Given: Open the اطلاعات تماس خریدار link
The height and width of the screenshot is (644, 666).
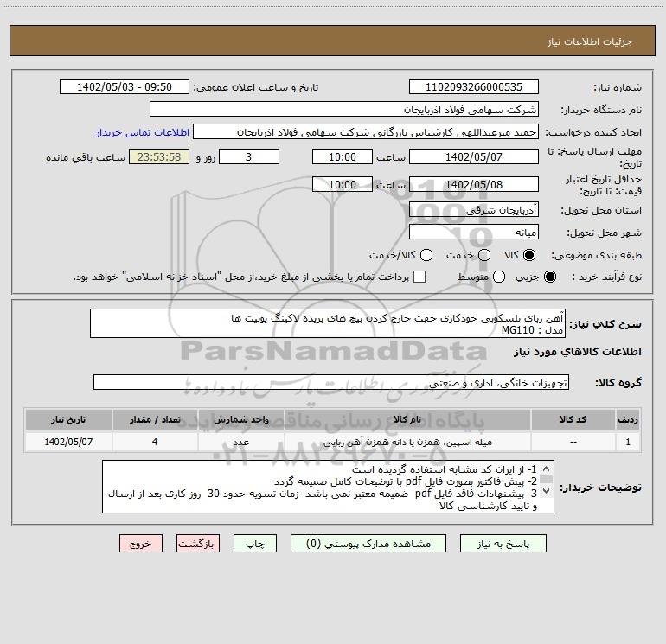Looking at the screenshot, I should tap(143, 132).
